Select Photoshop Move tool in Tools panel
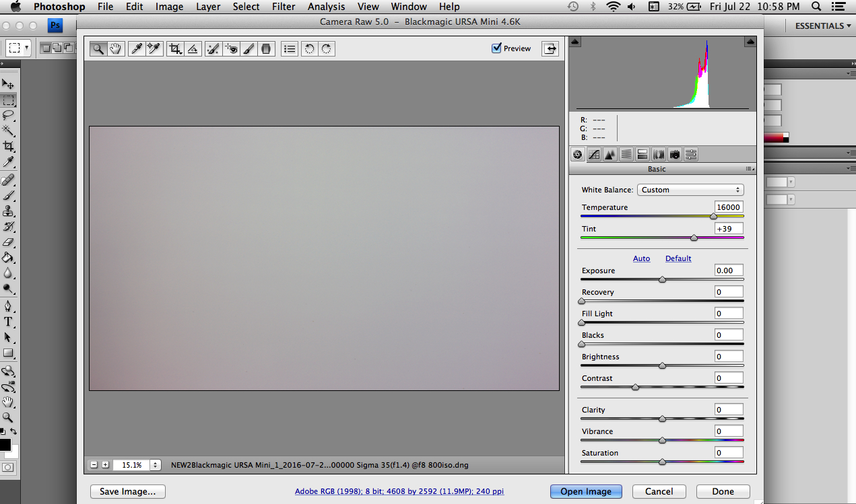The height and width of the screenshot is (504, 856). click(x=8, y=84)
